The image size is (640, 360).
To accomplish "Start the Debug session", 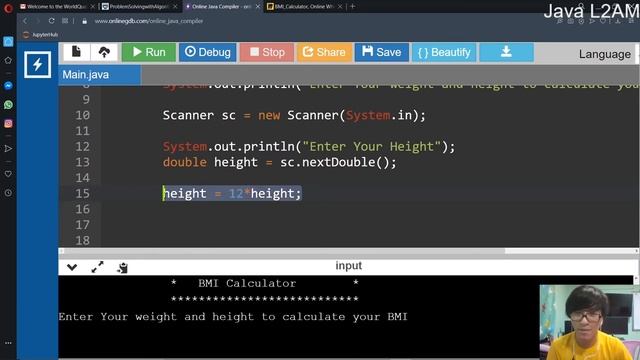I will coord(207,52).
